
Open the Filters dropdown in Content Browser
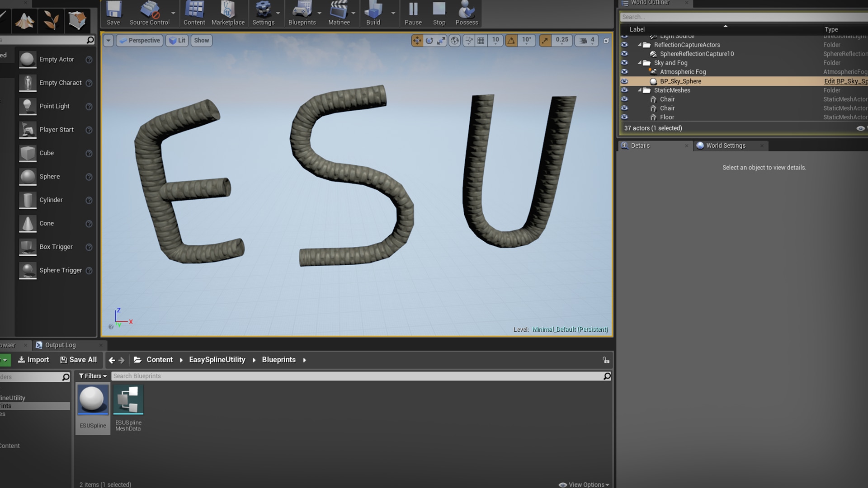coord(93,376)
